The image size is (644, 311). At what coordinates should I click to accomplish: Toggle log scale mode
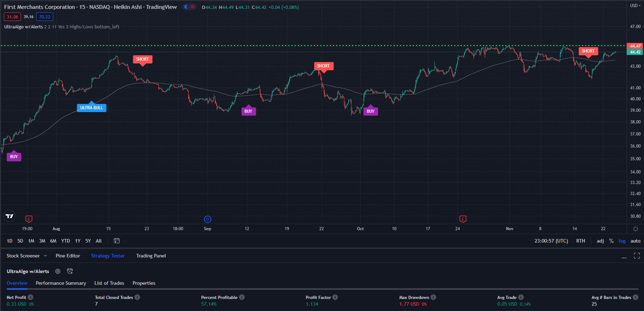pyautogui.click(x=623, y=241)
